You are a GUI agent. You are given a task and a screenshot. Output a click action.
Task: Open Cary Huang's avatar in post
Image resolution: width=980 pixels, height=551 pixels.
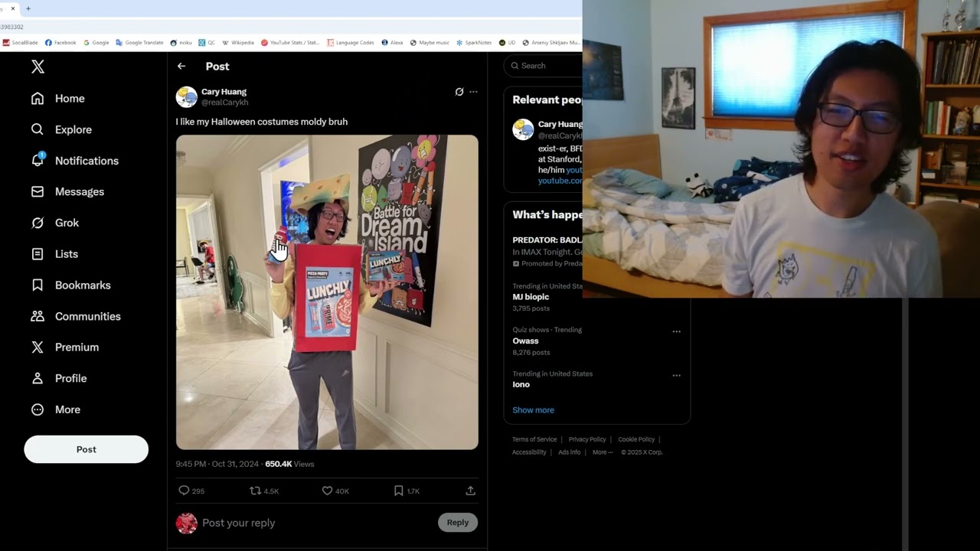click(187, 97)
